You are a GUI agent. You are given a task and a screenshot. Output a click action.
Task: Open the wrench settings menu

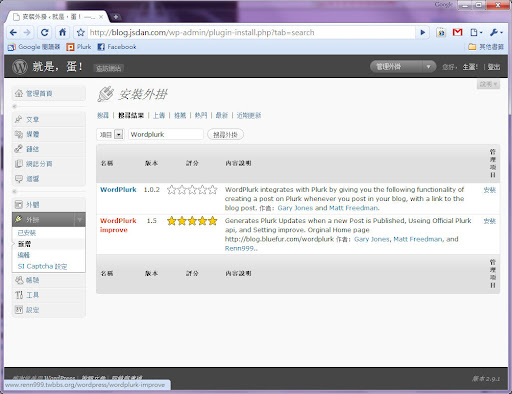[496, 32]
